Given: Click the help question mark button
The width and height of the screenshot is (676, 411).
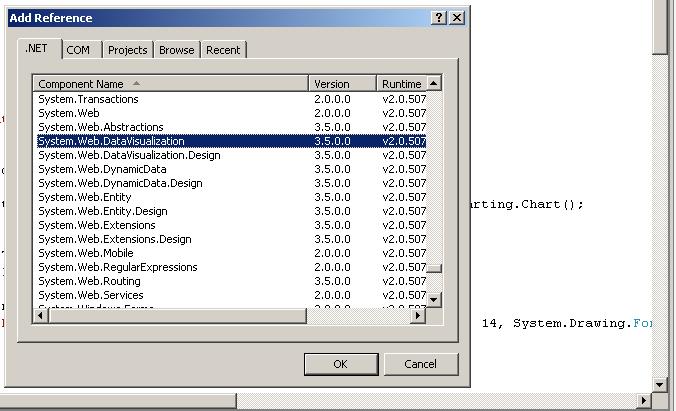Looking at the screenshot, I should (439, 18).
